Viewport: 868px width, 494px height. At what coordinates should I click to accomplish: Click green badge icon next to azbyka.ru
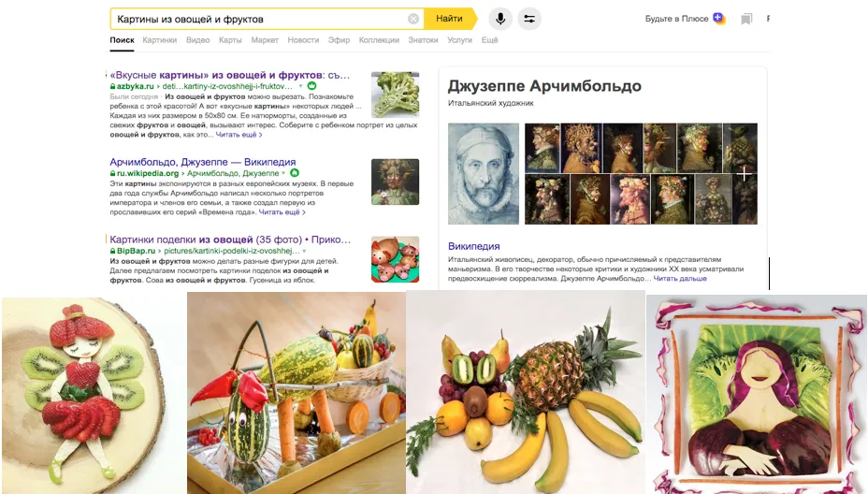tap(311, 86)
